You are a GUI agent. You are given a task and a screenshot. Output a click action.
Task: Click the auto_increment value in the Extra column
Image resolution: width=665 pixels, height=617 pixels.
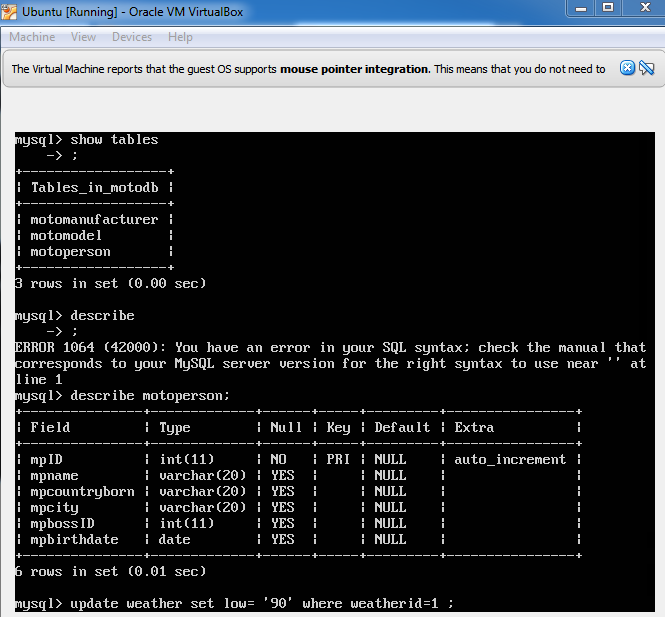(510, 460)
